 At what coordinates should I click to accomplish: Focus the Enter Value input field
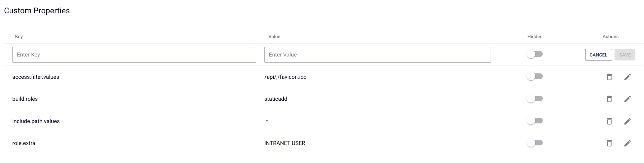tap(377, 55)
